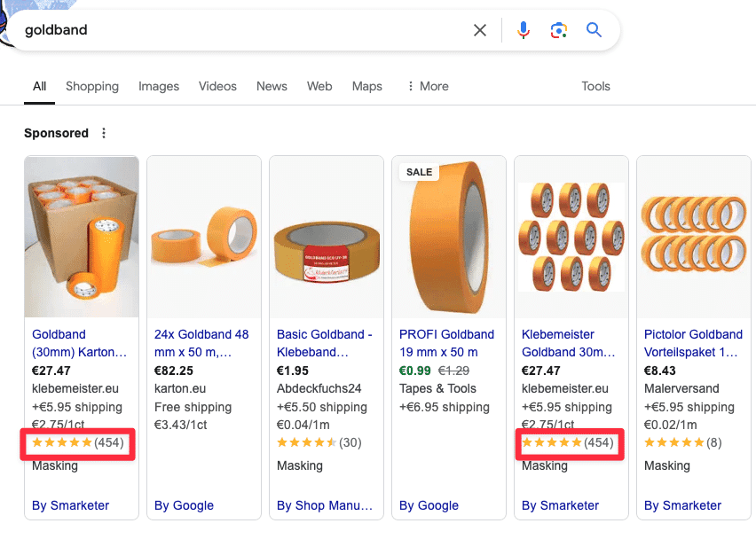Open Google Lens image search icon
This screenshot has width=756, height=539.
pos(559,30)
